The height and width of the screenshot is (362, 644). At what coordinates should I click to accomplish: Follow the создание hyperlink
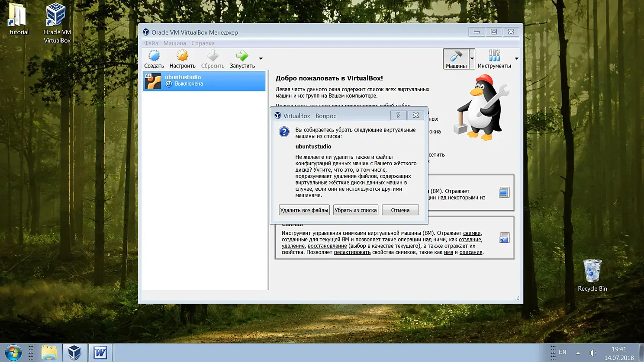pos(470,240)
